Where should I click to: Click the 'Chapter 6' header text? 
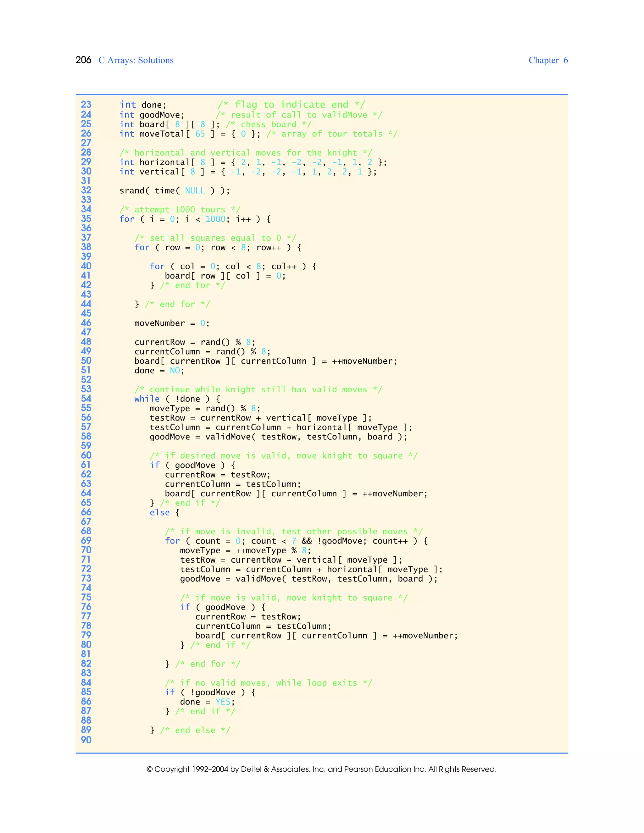point(548,60)
